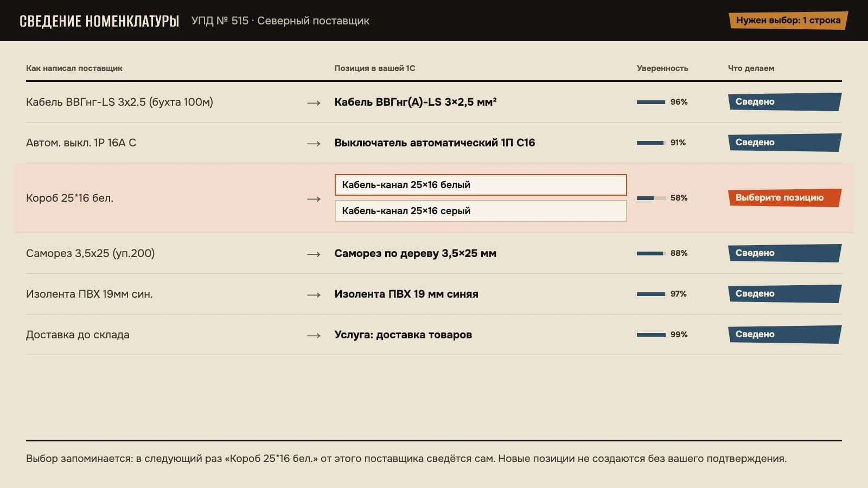The height and width of the screenshot is (488, 868).
Task: Click confidence bar showing 97%
Action: 651,294
